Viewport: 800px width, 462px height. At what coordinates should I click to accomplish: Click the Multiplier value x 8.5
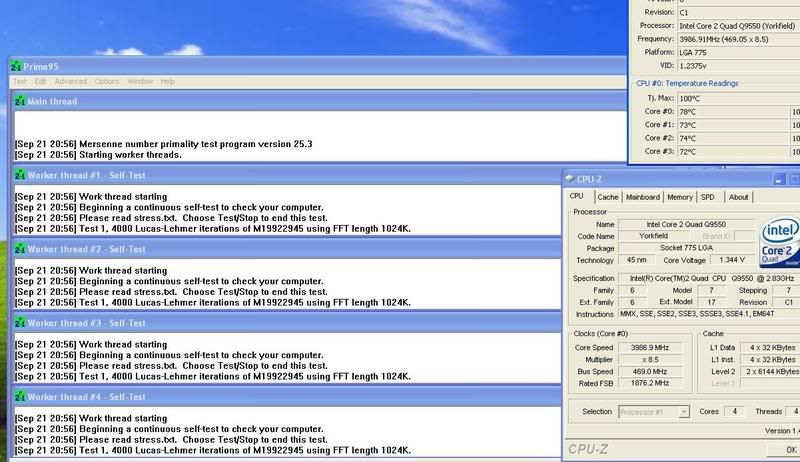tap(650, 360)
